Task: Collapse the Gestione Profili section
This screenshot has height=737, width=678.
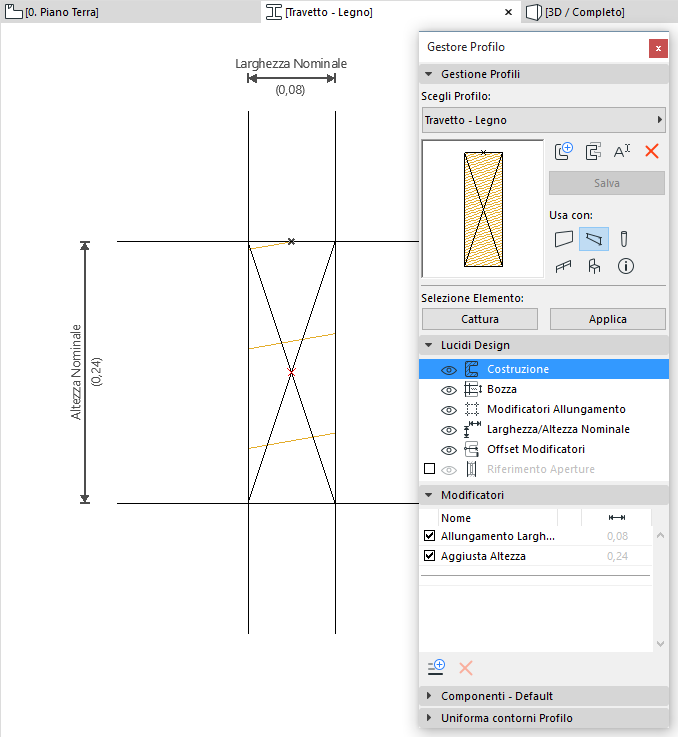Action: [x=429, y=74]
